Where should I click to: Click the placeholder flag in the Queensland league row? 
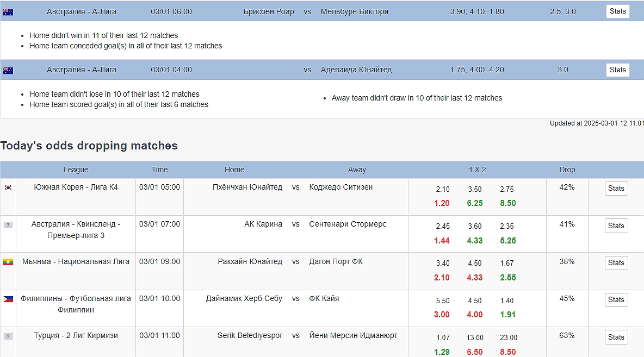click(8, 224)
